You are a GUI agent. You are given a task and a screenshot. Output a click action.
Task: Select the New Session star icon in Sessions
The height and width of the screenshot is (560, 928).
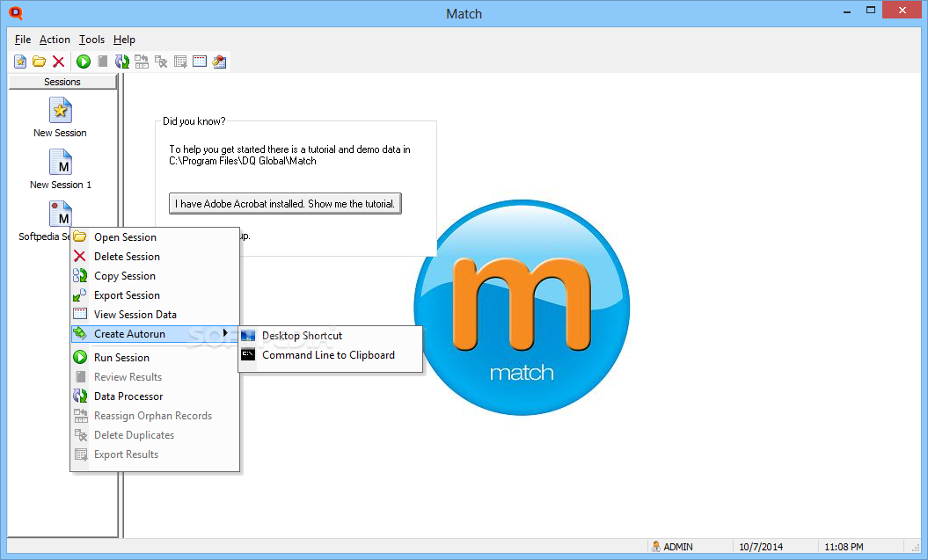click(x=61, y=111)
